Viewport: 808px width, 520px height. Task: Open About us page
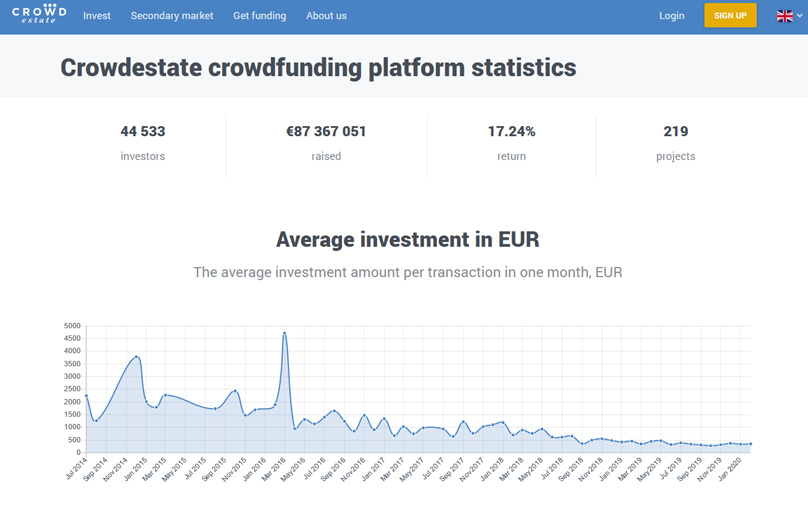click(326, 15)
